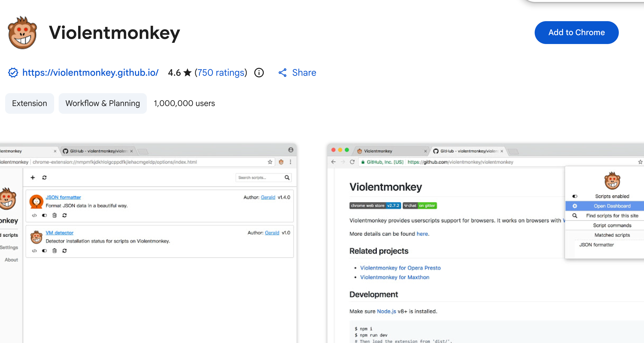Click Script commands in the popup menu

point(605,225)
